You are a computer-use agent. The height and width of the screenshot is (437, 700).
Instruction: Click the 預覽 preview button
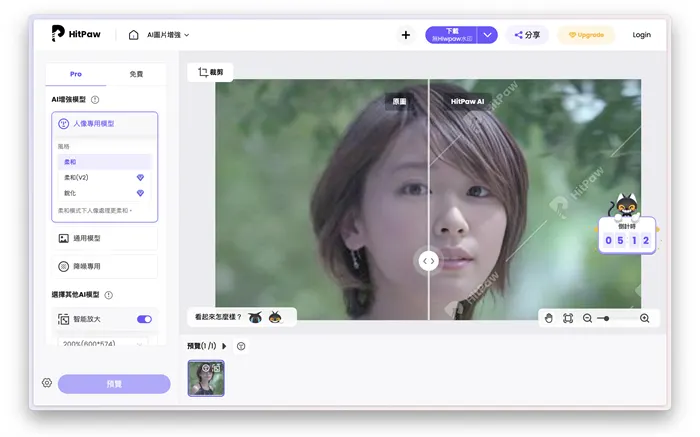click(114, 384)
